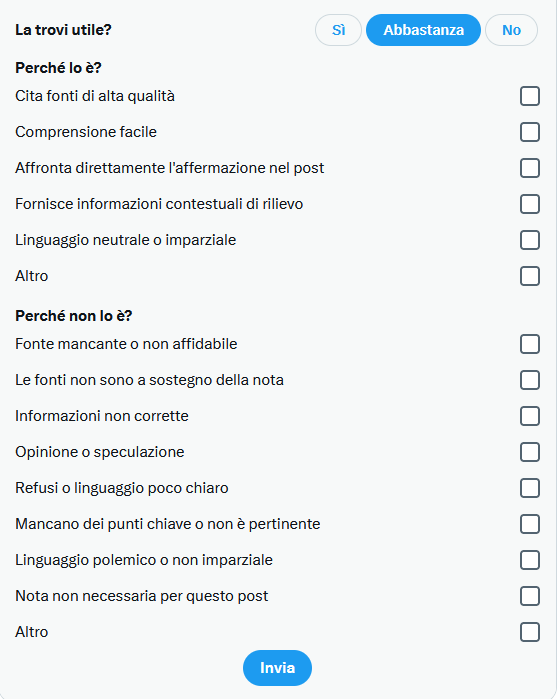Viewport: 557px width, 699px height.
Task: Check Fornisce informazioni contestuali di rilievo
Action: pos(530,204)
